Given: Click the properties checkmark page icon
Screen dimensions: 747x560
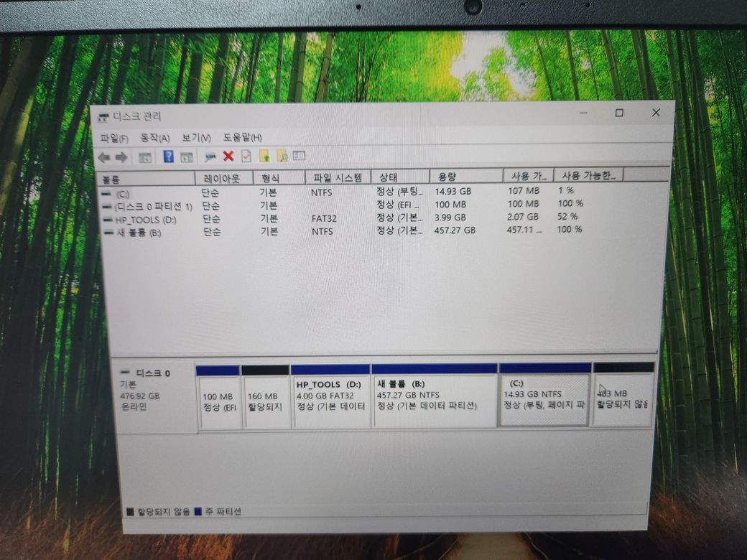Looking at the screenshot, I should pyautogui.click(x=246, y=156).
